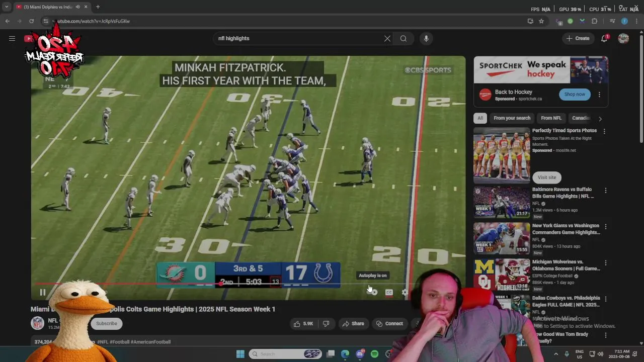The height and width of the screenshot is (362, 644).
Task: Go back in the browser
Action: (x=7, y=21)
